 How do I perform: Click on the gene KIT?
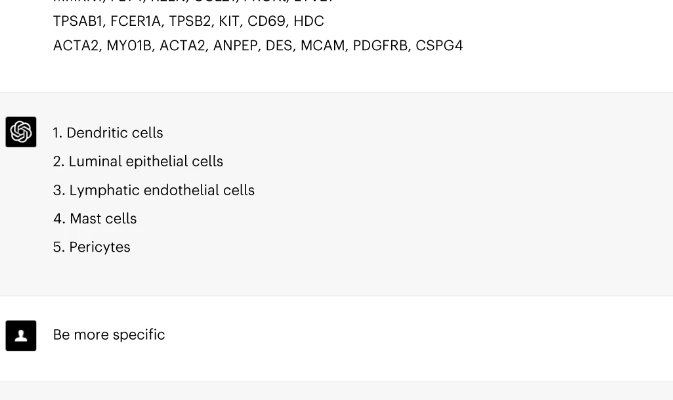tap(230, 21)
